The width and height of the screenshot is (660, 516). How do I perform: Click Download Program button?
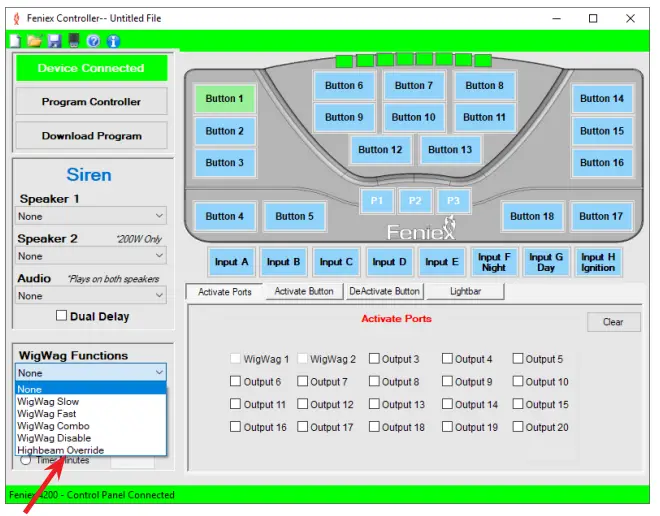(91, 136)
